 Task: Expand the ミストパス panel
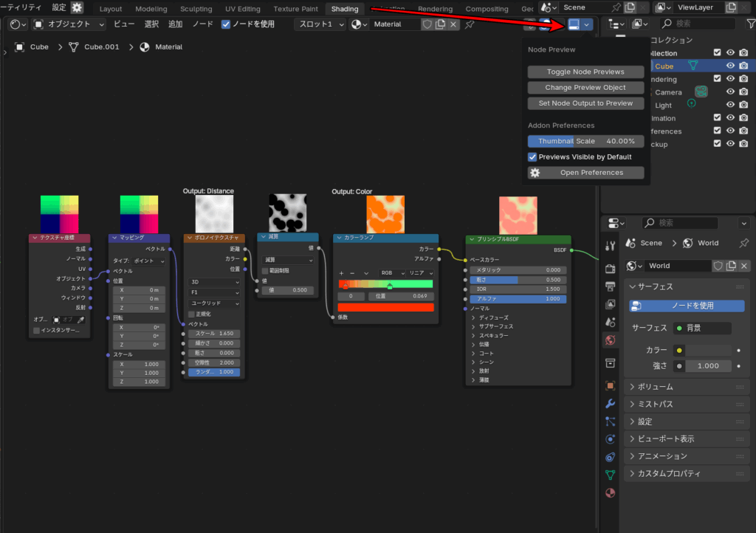point(655,405)
